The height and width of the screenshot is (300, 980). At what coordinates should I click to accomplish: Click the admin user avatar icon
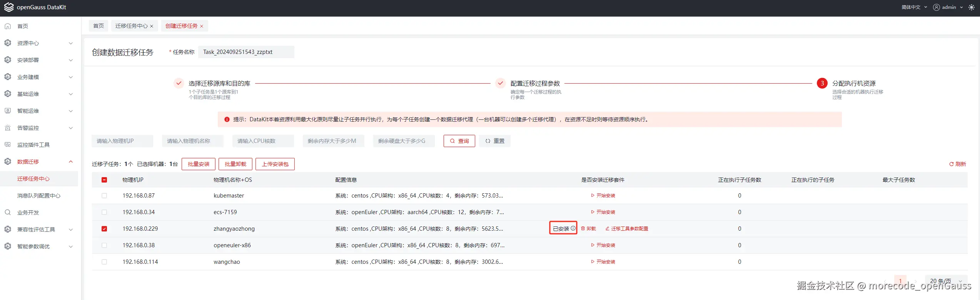coord(937,7)
